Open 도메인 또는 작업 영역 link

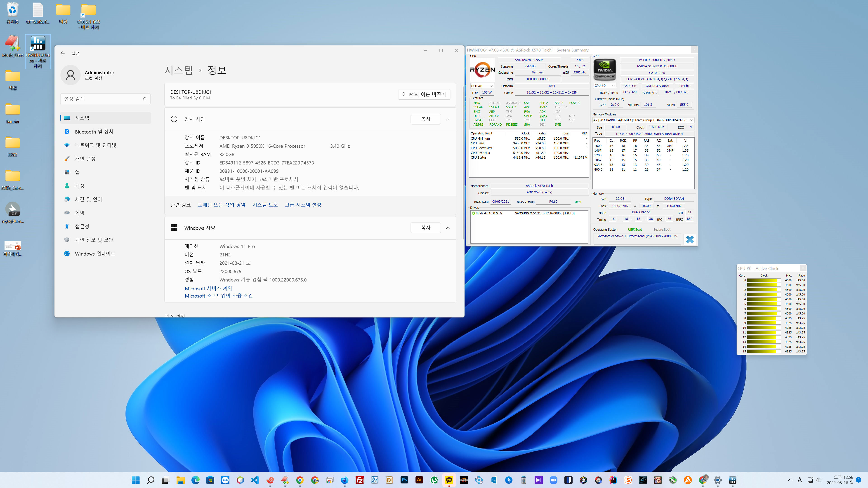[221, 205]
